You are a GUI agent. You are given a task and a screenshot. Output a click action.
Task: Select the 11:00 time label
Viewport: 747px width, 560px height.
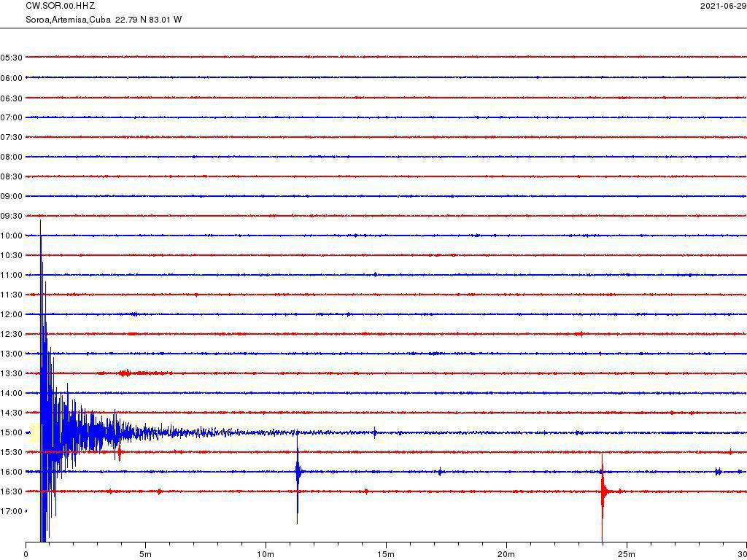pyautogui.click(x=12, y=275)
